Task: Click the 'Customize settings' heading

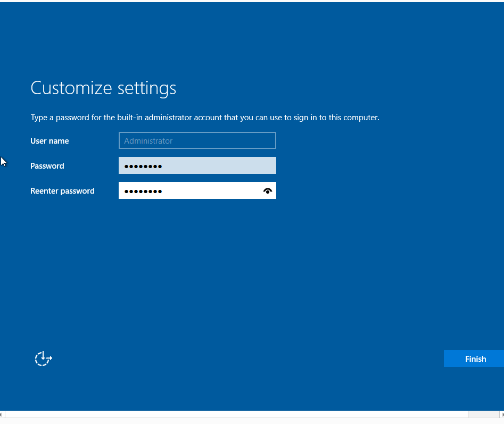Action: tap(103, 88)
